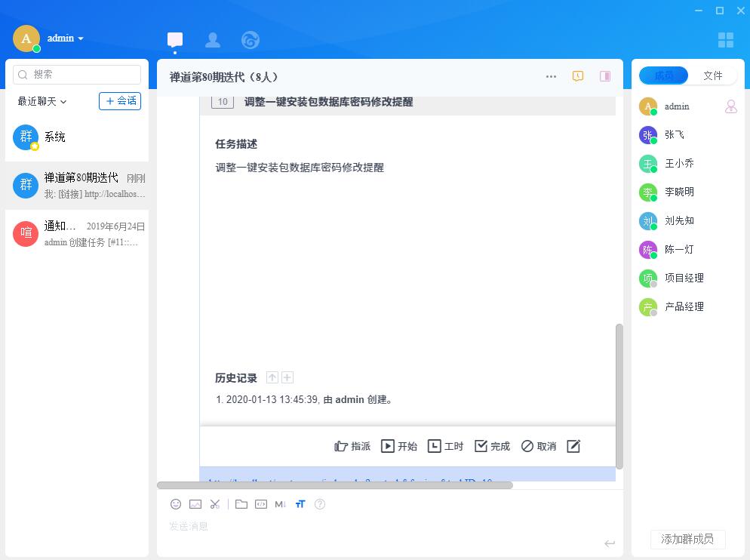Expand the admin user dropdown arrow

[x=81, y=38]
